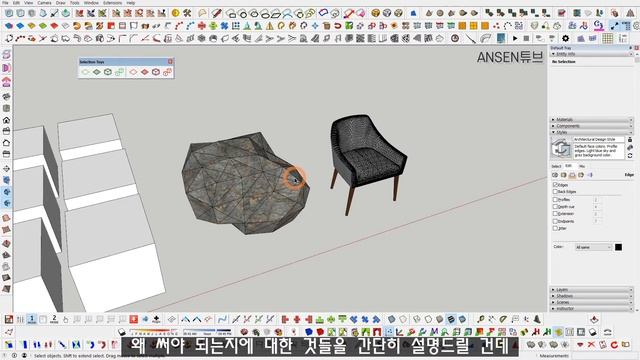
Task: Switch to the Mix tab in Styles
Action: pyautogui.click(x=582, y=166)
